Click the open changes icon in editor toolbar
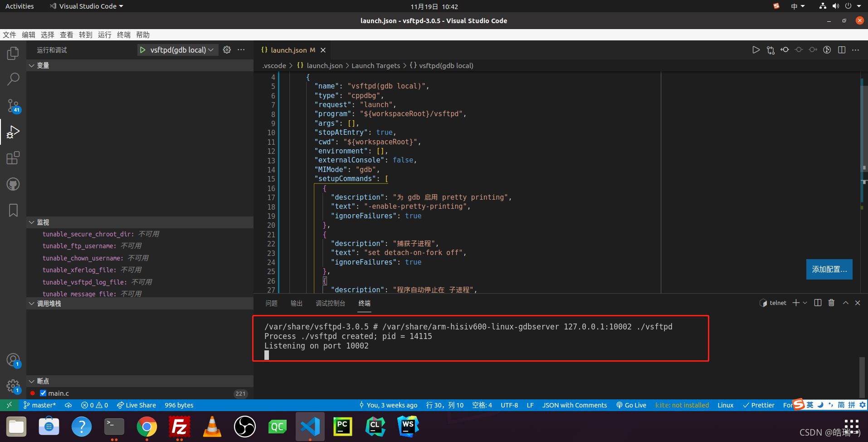 (770, 50)
